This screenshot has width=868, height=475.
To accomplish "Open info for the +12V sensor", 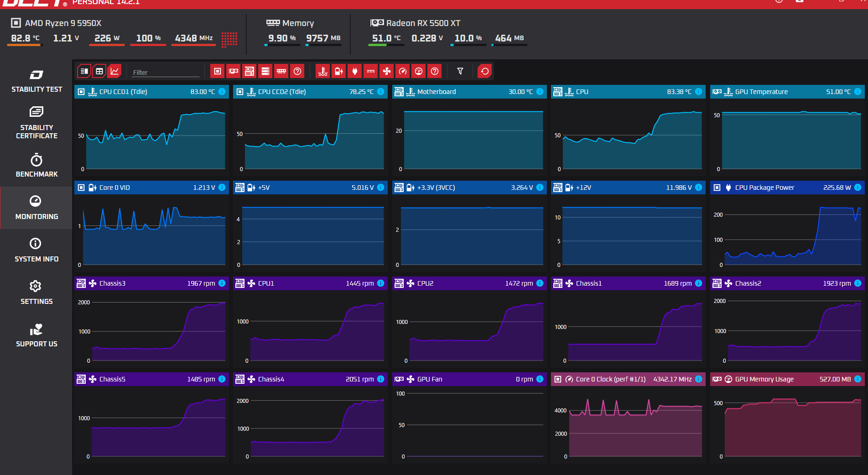I will pos(698,188).
